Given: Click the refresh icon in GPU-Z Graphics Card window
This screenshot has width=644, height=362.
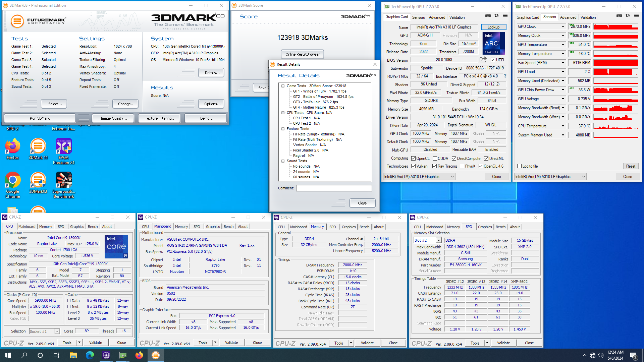Looking at the screenshot, I should [x=497, y=16].
